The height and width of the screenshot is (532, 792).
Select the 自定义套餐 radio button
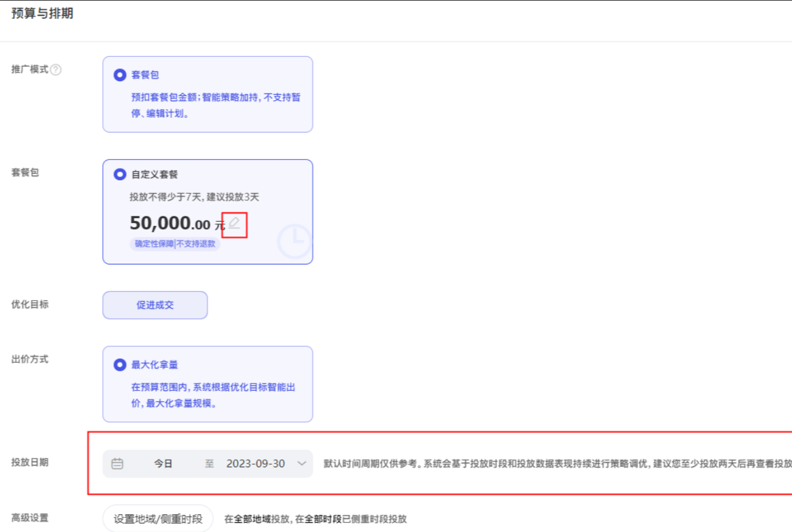(120, 174)
